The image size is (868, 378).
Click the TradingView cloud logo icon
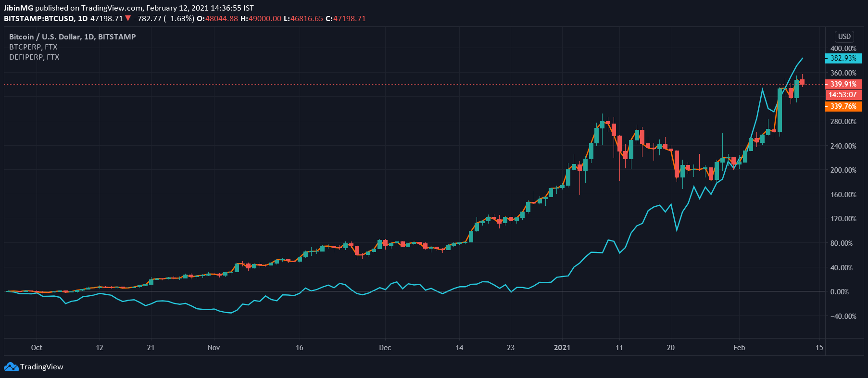pos(11,367)
